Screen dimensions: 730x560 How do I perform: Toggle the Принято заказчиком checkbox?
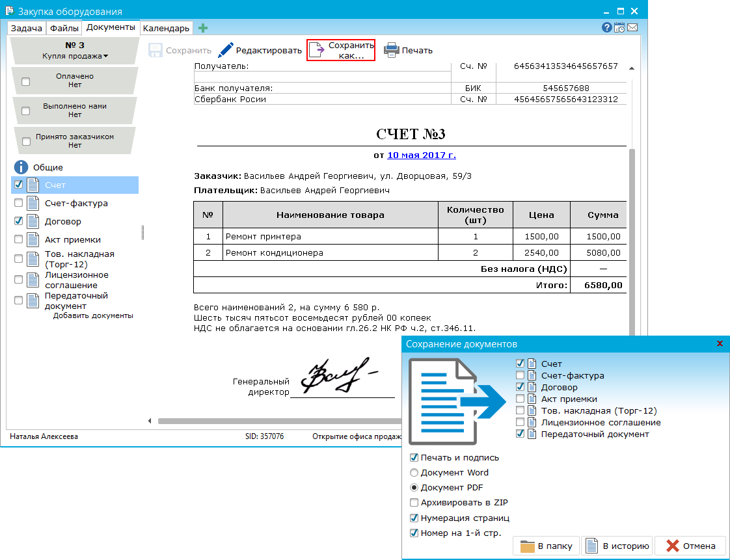(27, 141)
